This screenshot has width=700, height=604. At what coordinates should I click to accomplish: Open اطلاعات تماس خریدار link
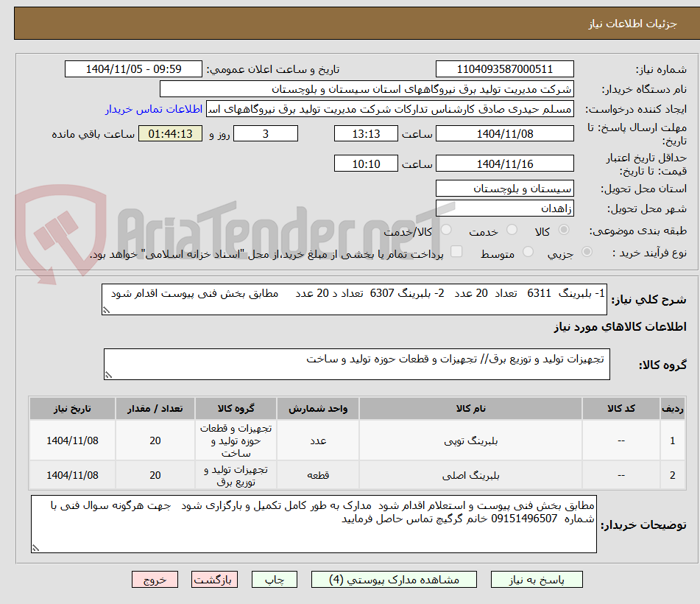pyautogui.click(x=154, y=109)
